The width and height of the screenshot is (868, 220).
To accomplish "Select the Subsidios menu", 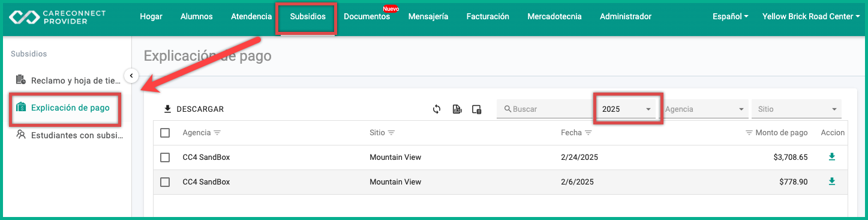I will click(x=308, y=17).
